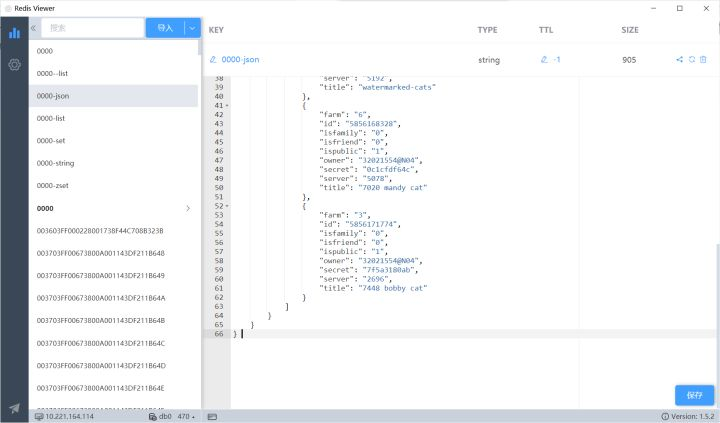Click the Version info icon
The width and height of the screenshot is (720, 423).
[664, 417]
